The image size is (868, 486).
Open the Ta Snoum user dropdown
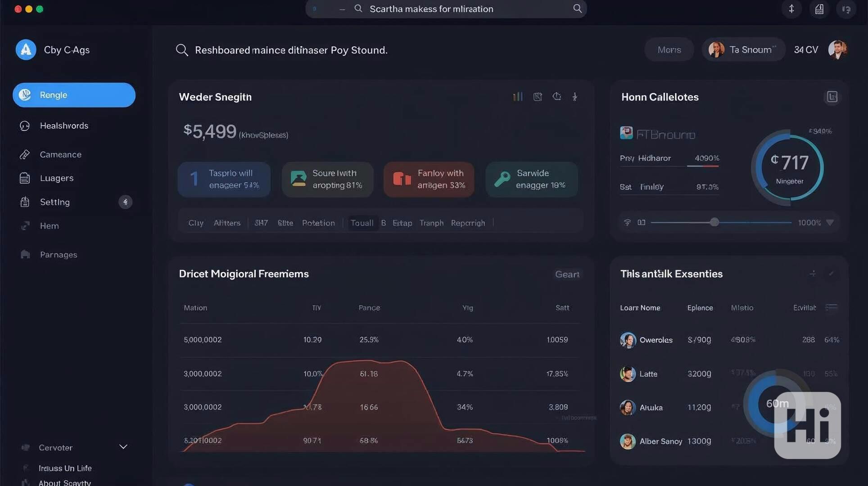click(x=743, y=50)
